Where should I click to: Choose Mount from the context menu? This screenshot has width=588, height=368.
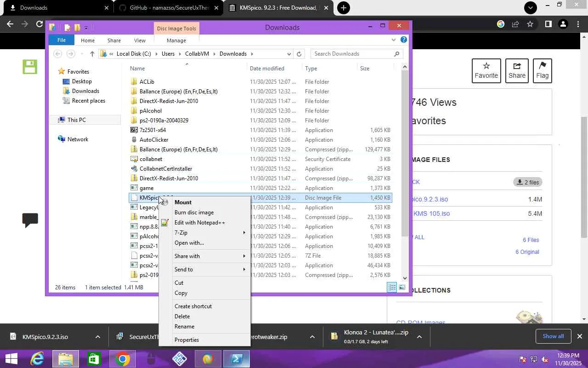(204, 202)
